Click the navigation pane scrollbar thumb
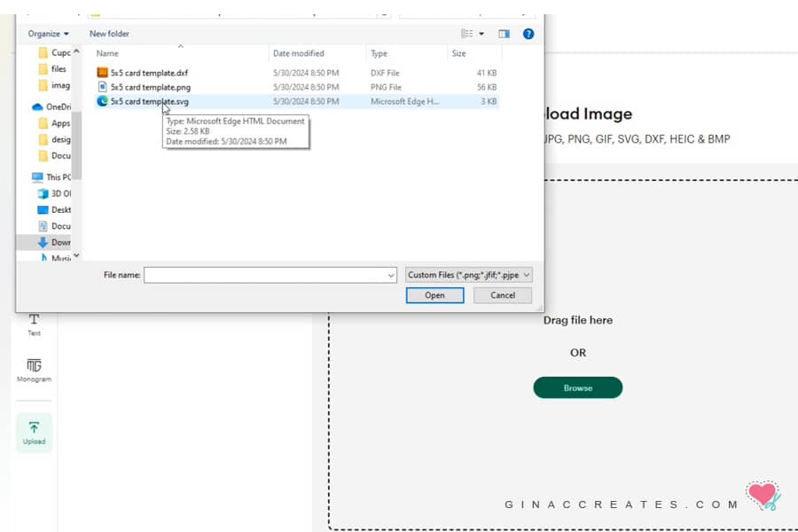This screenshot has height=532, width=798. click(x=76, y=145)
